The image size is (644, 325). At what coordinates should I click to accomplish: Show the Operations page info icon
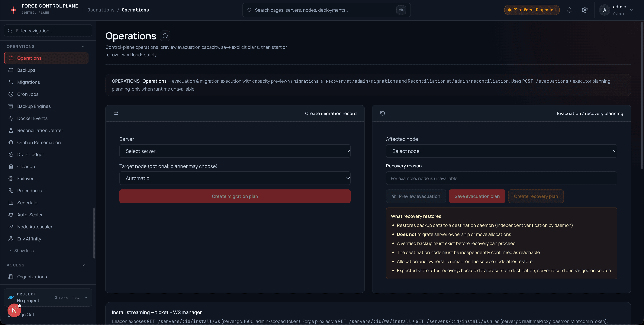[x=165, y=36]
